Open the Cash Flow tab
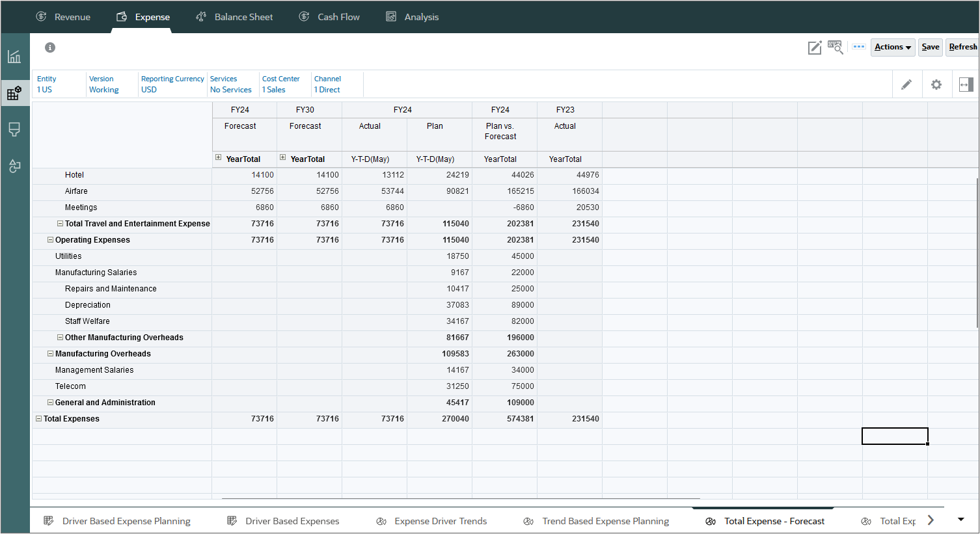 [x=329, y=17]
